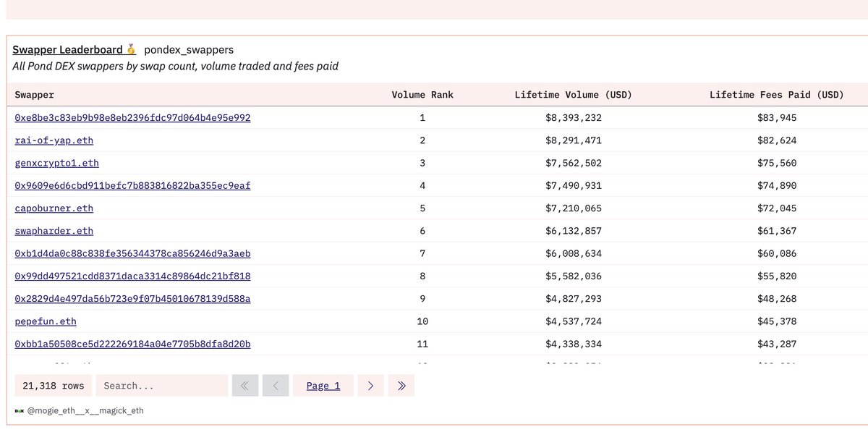This screenshot has height=440, width=868.
Task: Go to first page double-chevron button
Action: click(244, 386)
